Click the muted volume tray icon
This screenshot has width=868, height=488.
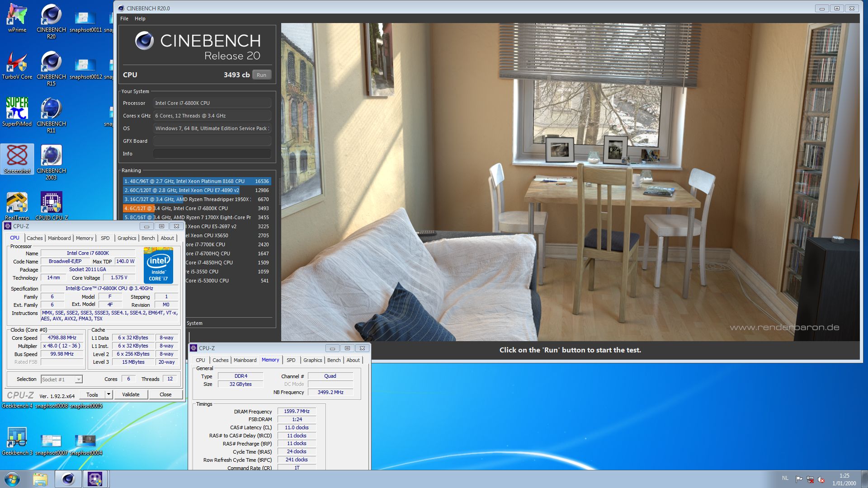coord(821,479)
